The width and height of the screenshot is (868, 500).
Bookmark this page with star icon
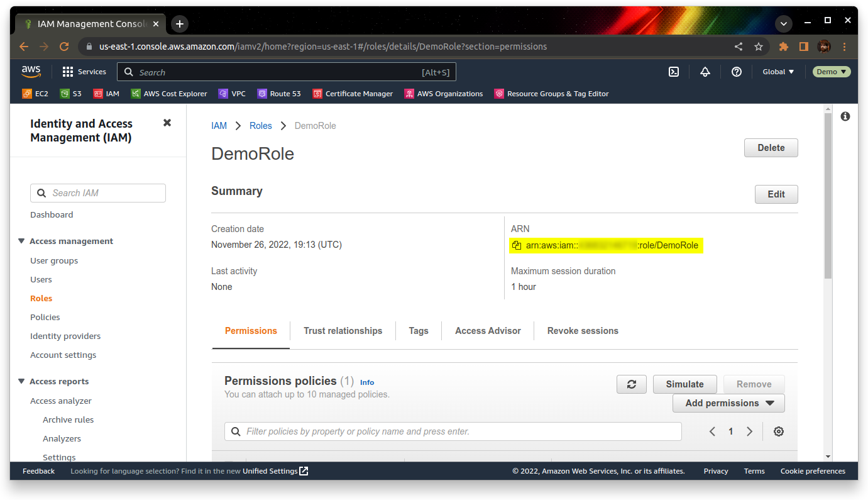pyautogui.click(x=759, y=47)
